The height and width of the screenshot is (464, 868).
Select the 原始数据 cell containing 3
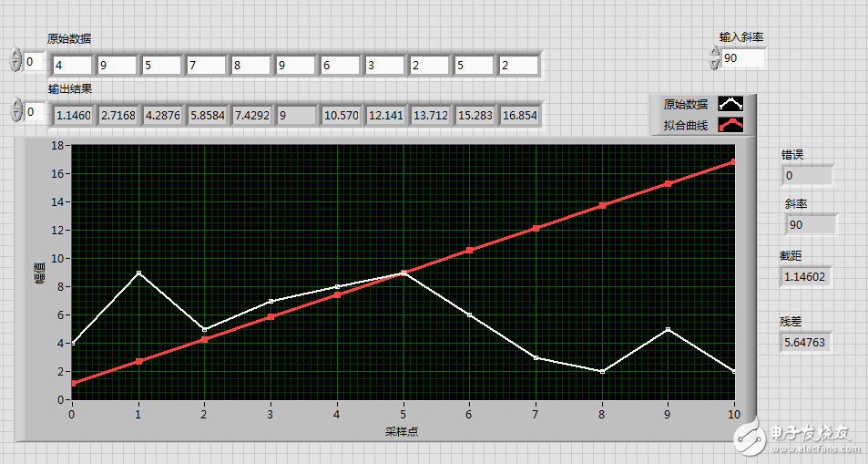(x=384, y=66)
